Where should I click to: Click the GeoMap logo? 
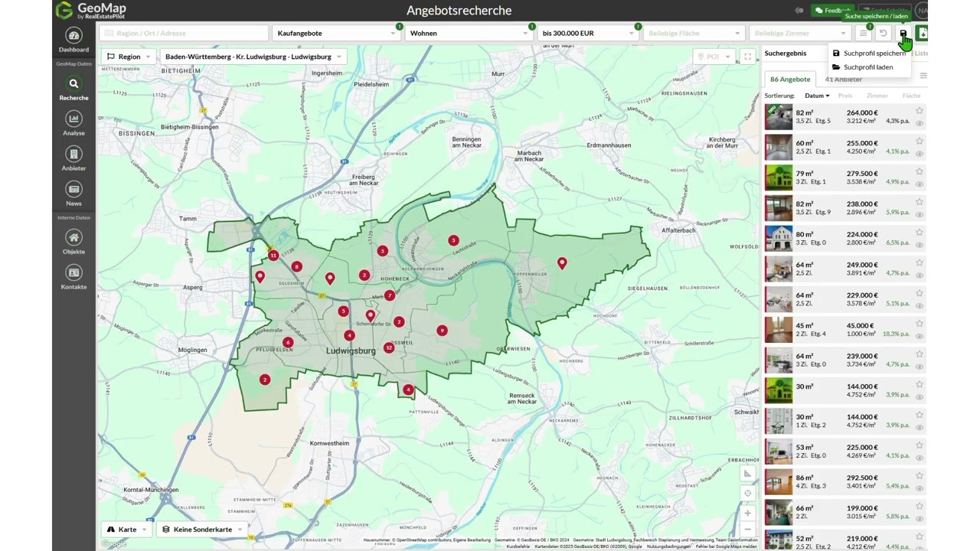click(x=90, y=10)
